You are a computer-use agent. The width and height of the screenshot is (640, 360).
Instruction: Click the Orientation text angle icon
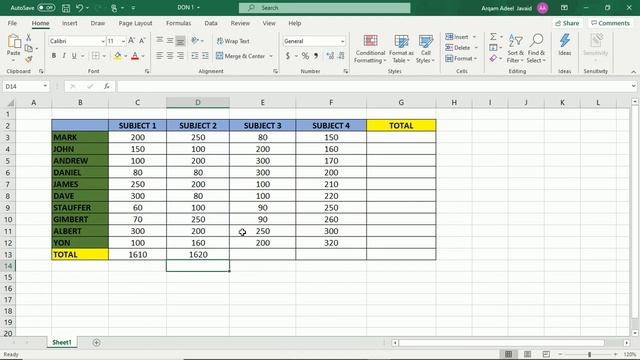[x=195, y=40]
